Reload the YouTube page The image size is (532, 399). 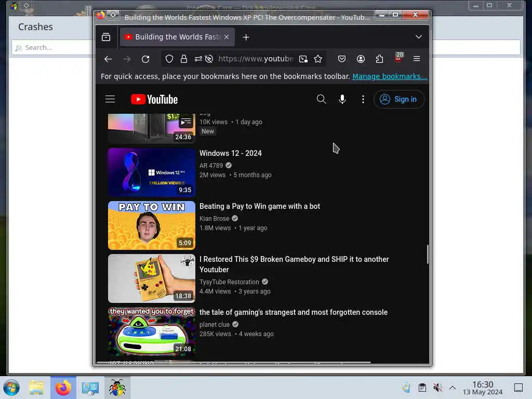point(145,59)
